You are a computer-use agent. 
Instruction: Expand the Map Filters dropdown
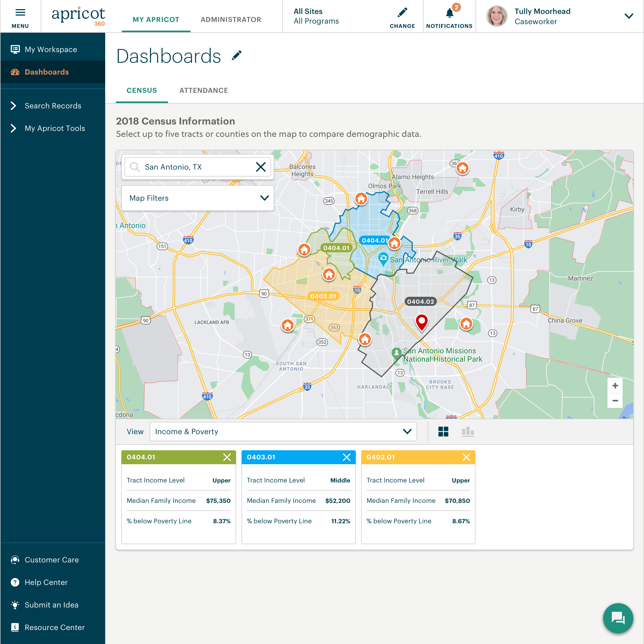197,198
